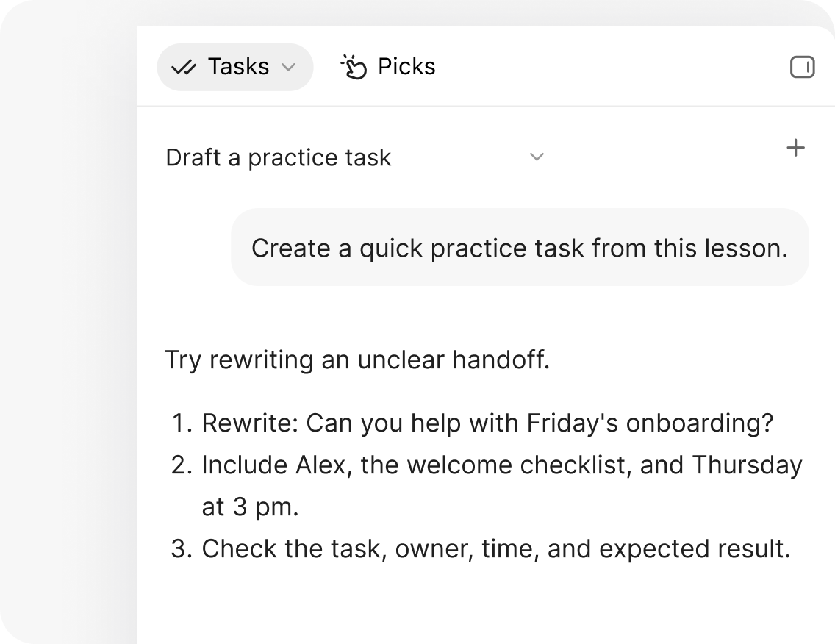Toggle the side panel icon
This screenshot has height=644, width=835.
pos(802,67)
